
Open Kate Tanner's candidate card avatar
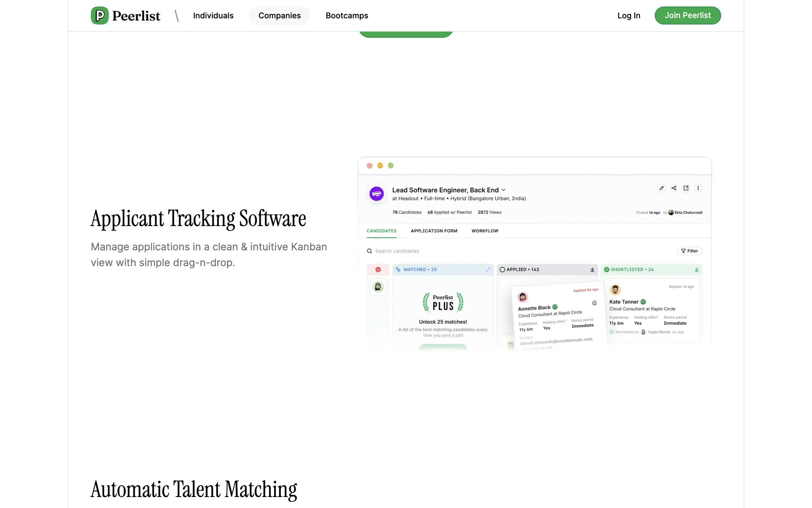point(615,290)
